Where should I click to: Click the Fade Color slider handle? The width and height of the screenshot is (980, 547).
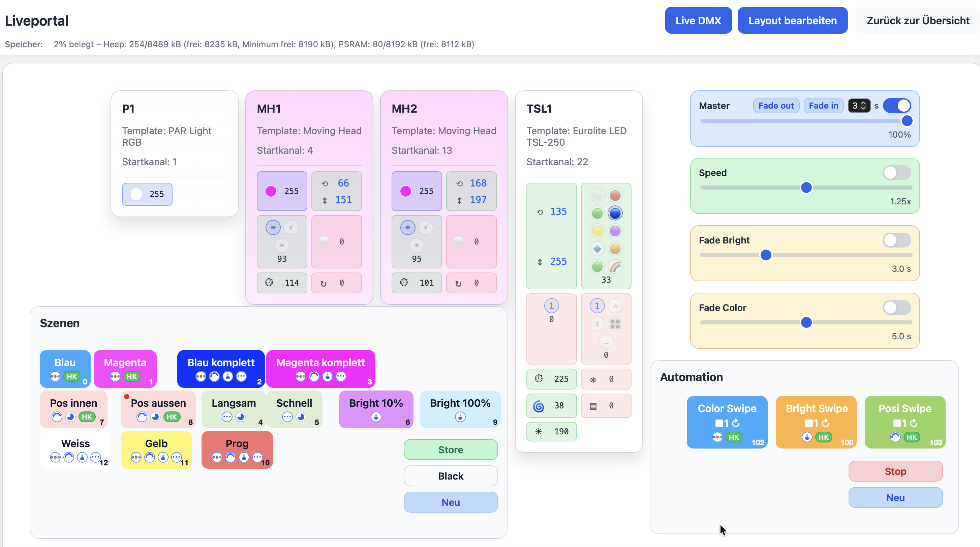coord(806,322)
